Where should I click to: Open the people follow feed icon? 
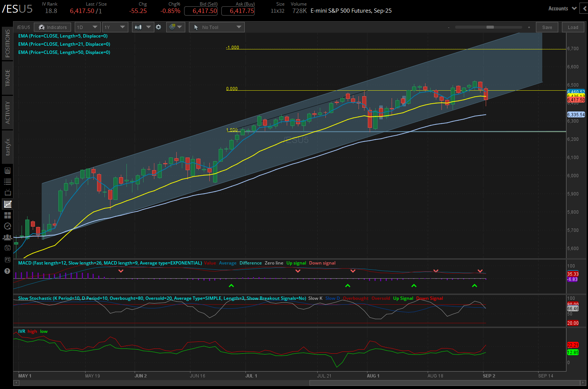pyautogui.click(x=7, y=237)
